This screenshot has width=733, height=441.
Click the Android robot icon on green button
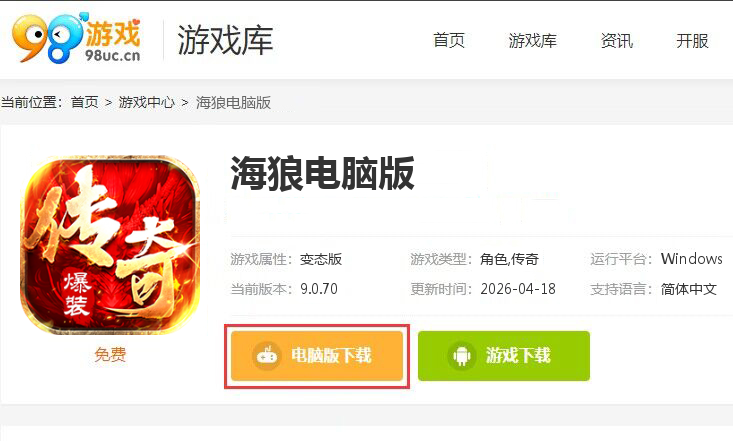point(461,356)
